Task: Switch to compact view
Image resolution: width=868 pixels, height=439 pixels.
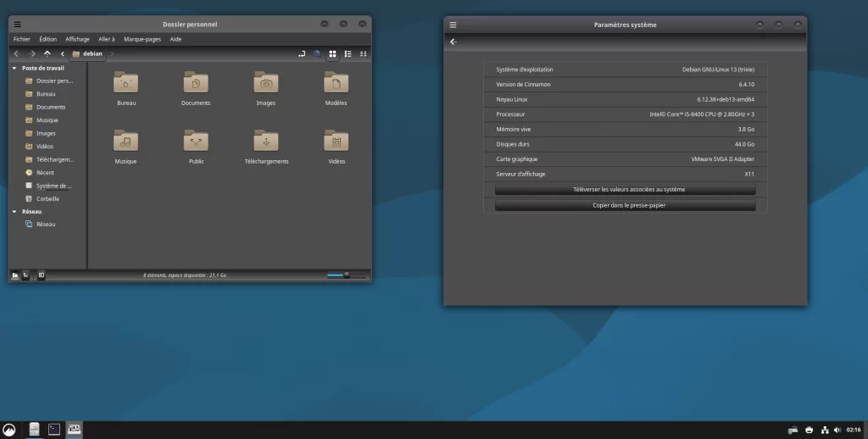Action: (364, 53)
